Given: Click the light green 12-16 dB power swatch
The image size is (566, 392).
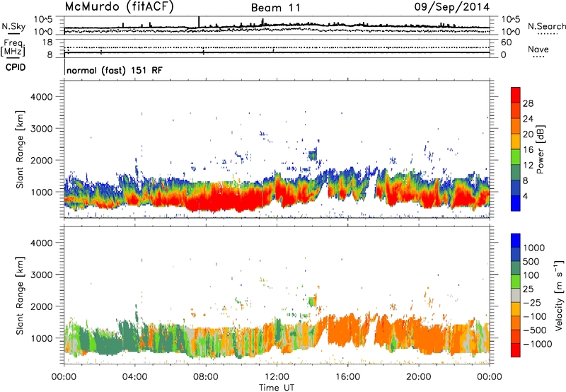Looking at the screenshot, I should click(x=516, y=157).
